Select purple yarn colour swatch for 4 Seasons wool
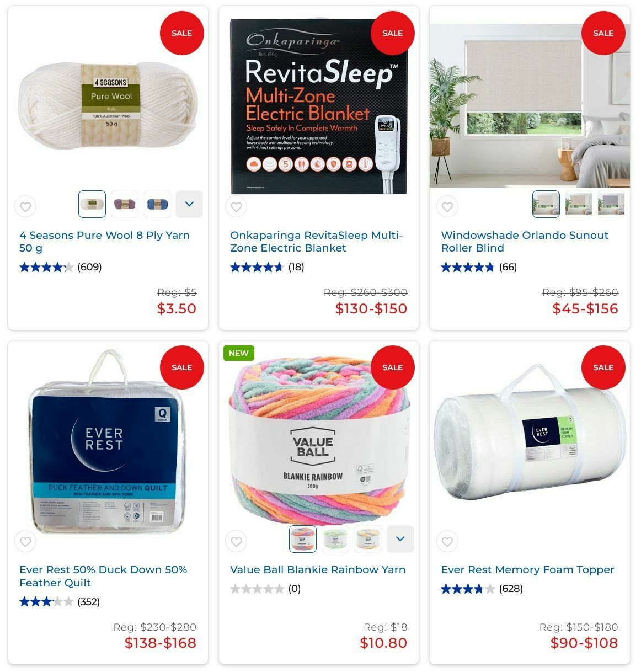This screenshot has width=641, height=672. tap(125, 204)
